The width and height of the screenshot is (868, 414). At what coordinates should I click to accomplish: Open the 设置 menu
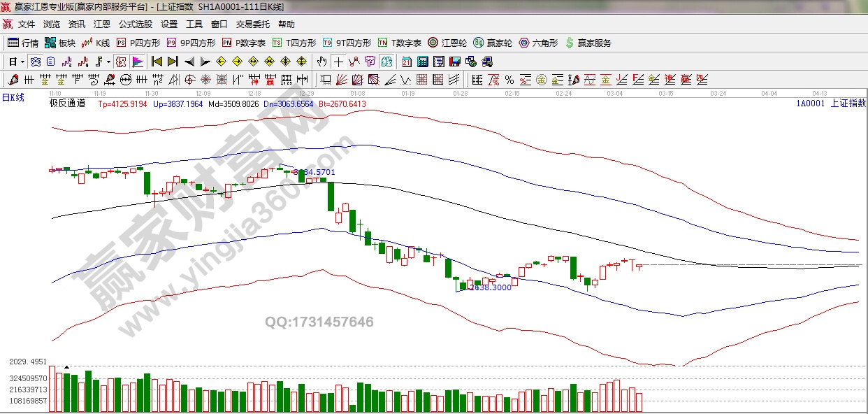(169, 24)
